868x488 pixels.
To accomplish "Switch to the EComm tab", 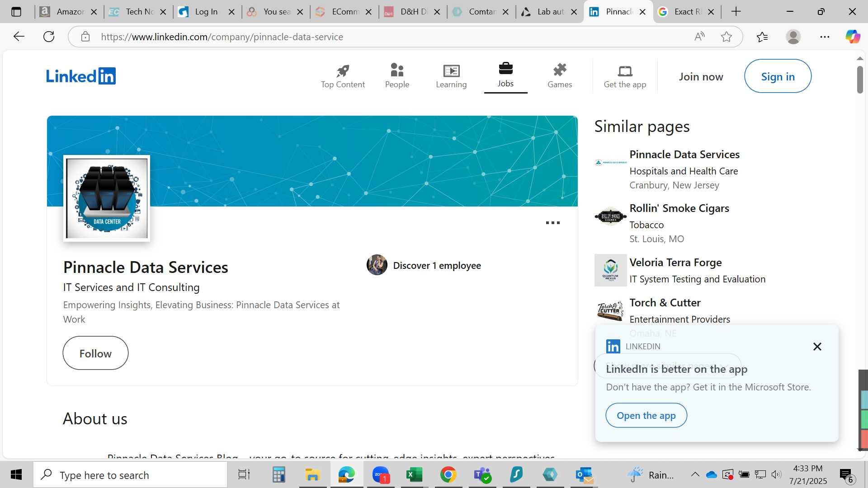I will tap(344, 12).
